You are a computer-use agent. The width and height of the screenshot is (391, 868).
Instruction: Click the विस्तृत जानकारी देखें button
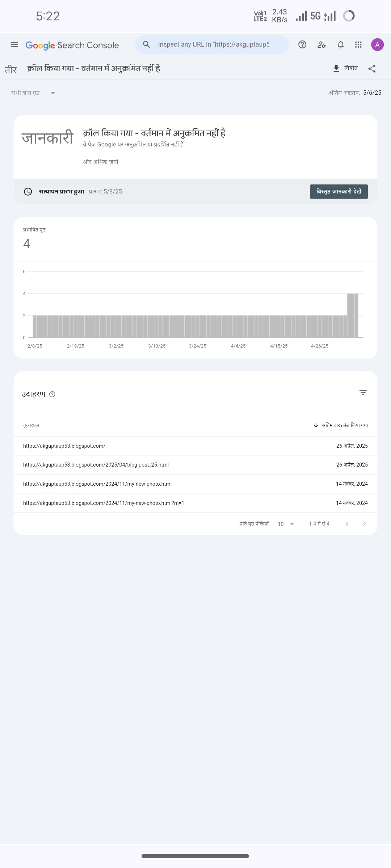coord(339,191)
